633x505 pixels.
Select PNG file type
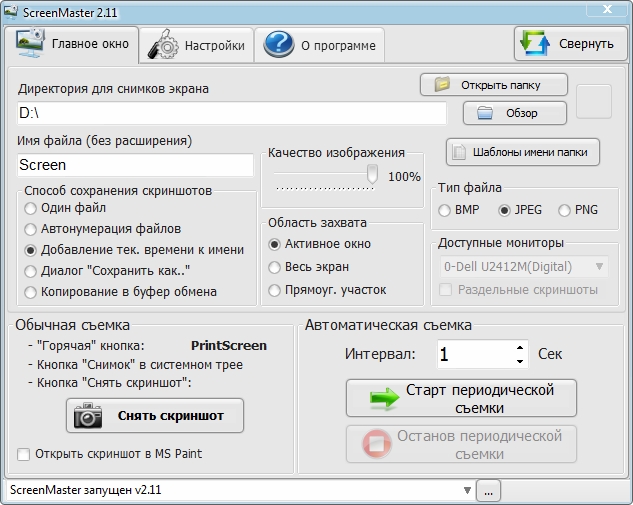(x=578, y=210)
